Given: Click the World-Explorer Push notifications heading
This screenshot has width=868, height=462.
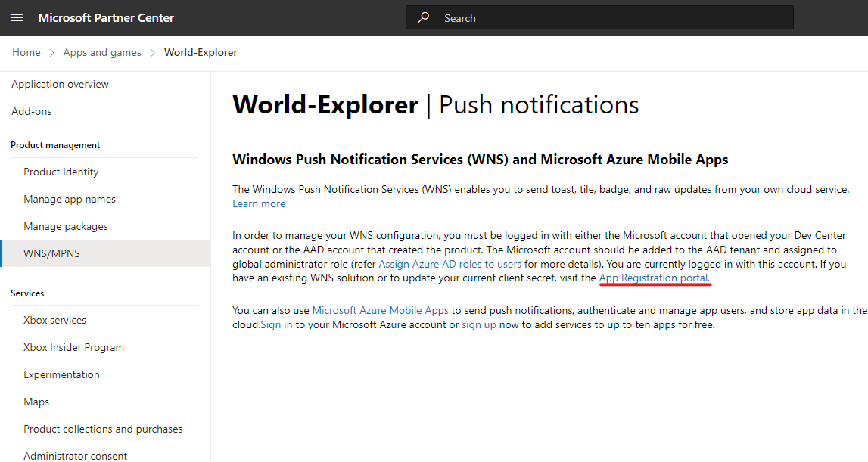Looking at the screenshot, I should [x=436, y=104].
